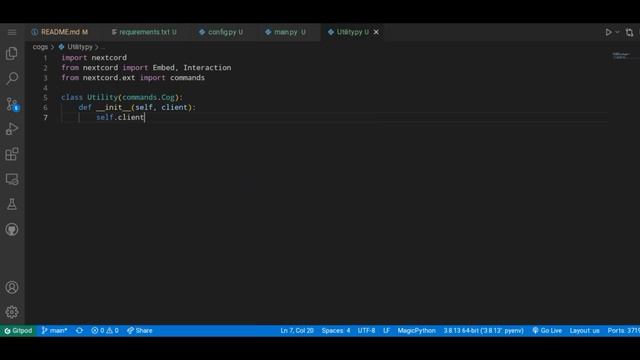Click the import nextcord line
640x360 pixels.
94,58
